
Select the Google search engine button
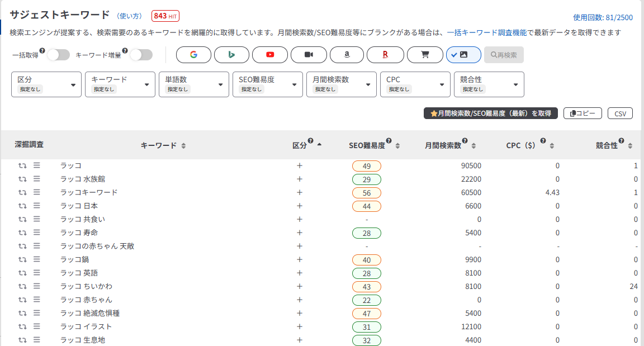pyautogui.click(x=193, y=55)
